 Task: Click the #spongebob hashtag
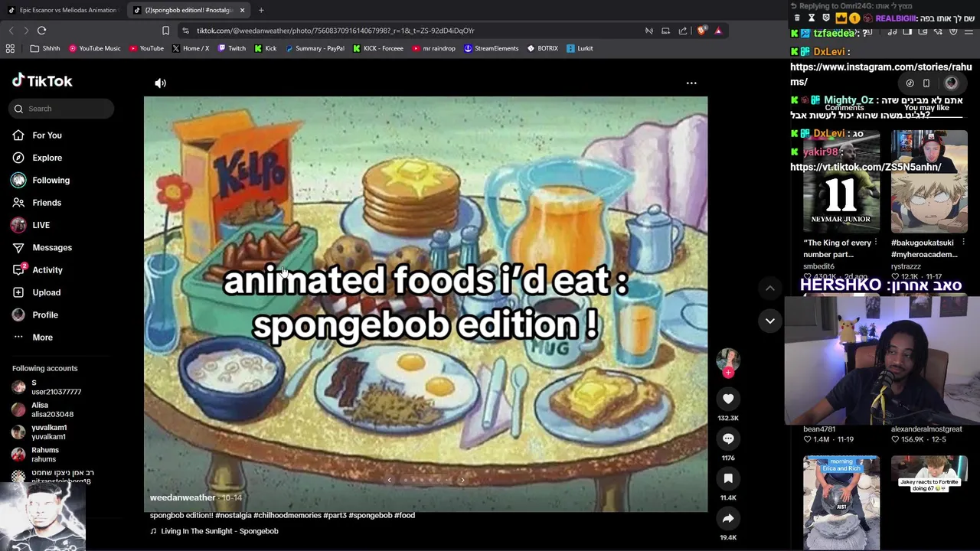(370, 515)
